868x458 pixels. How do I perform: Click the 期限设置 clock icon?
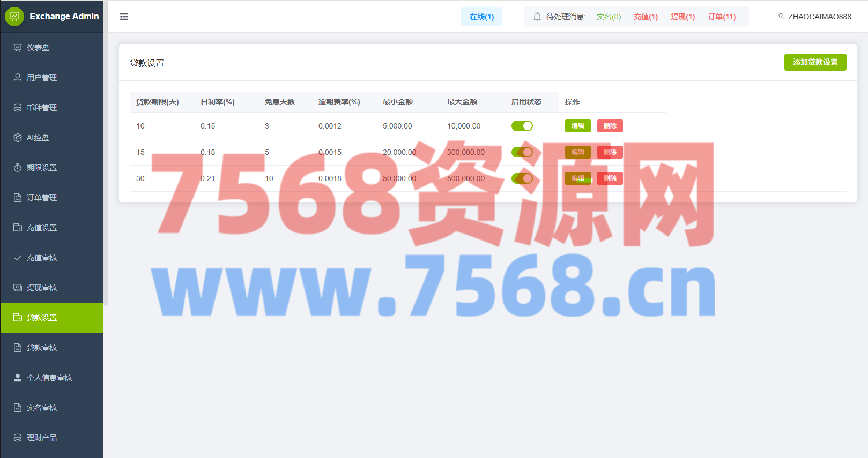[x=18, y=168]
